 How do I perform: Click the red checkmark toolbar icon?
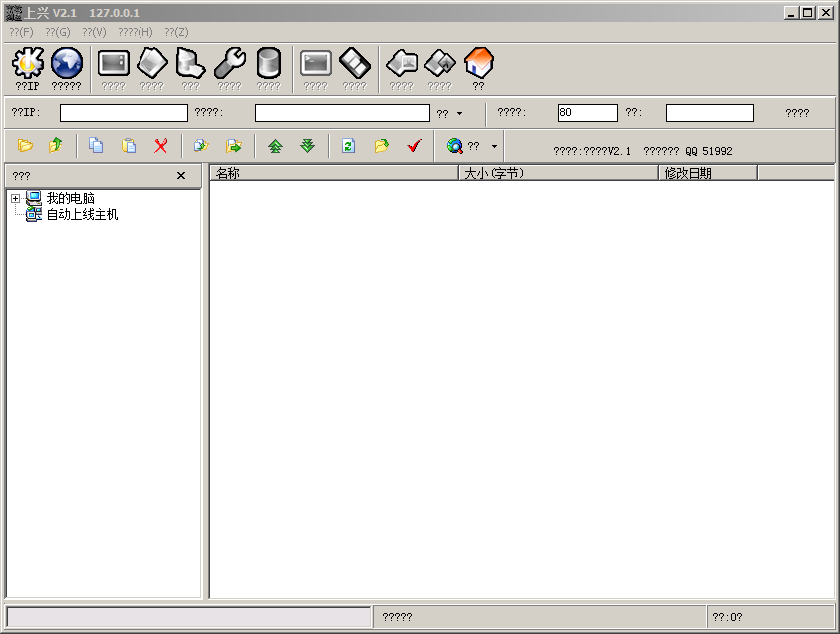click(415, 146)
